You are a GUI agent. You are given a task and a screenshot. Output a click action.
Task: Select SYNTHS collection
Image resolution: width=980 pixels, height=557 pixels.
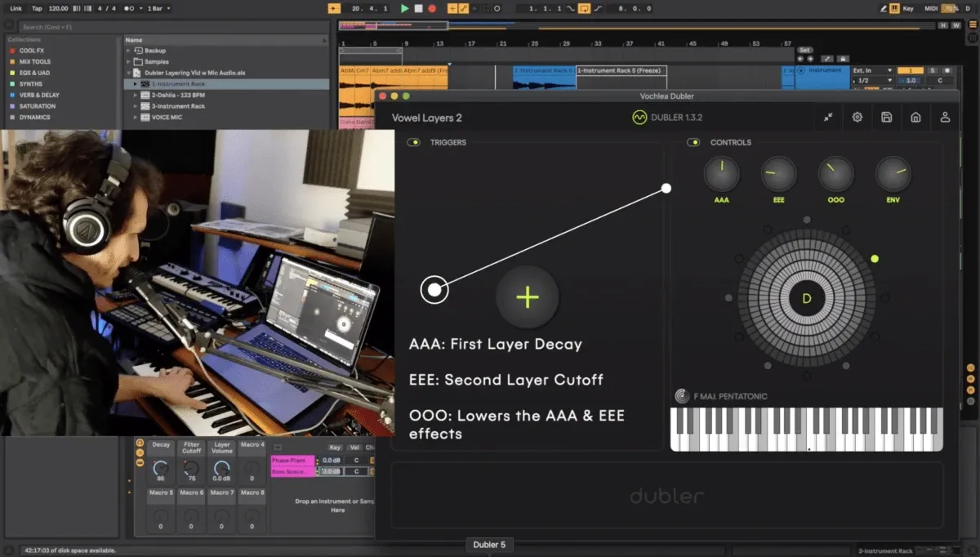coord(31,84)
